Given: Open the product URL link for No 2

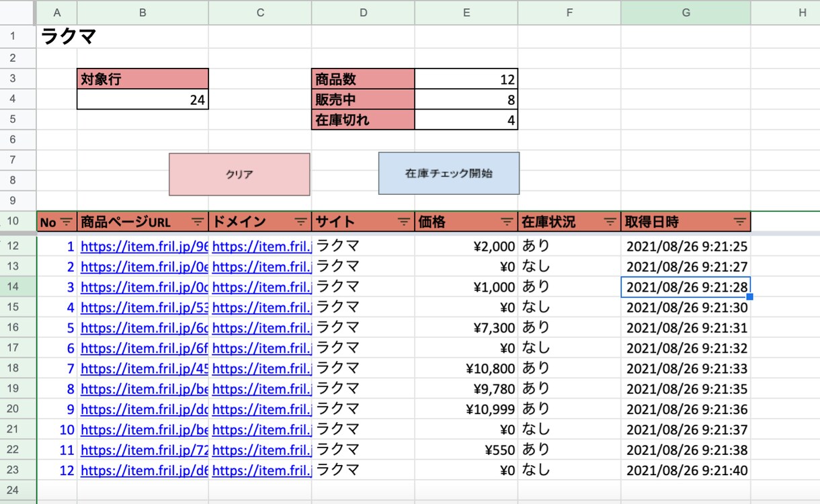Looking at the screenshot, I should [145, 267].
